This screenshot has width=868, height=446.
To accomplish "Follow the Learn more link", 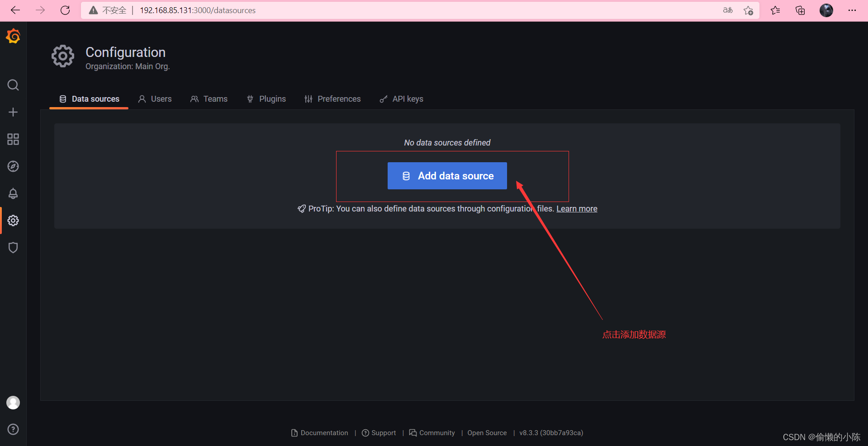I will [x=577, y=209].
